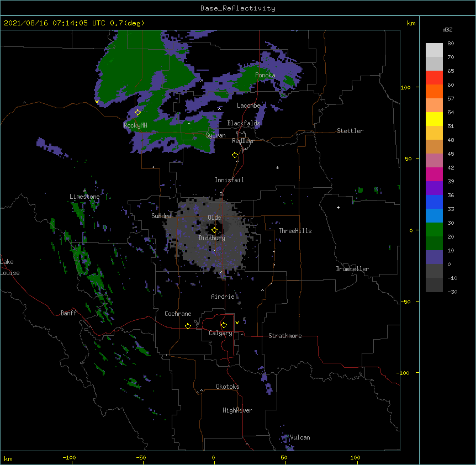
Task: Click the Airdrie city label
Action: (x=223, y=297)
